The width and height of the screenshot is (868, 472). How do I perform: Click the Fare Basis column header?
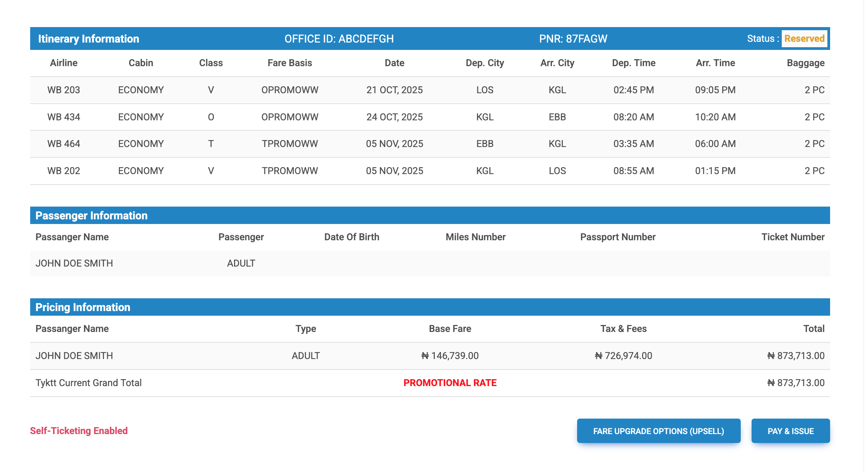(x=289, y=63)
